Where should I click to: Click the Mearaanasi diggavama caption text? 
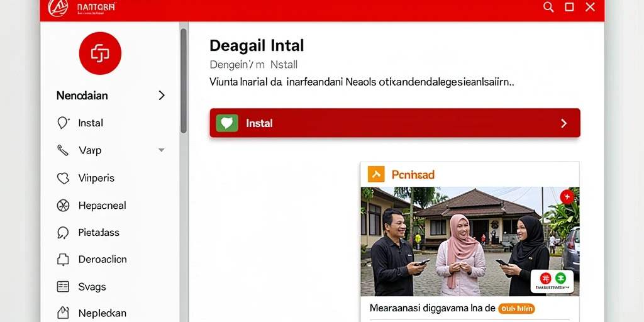[433, 308]
